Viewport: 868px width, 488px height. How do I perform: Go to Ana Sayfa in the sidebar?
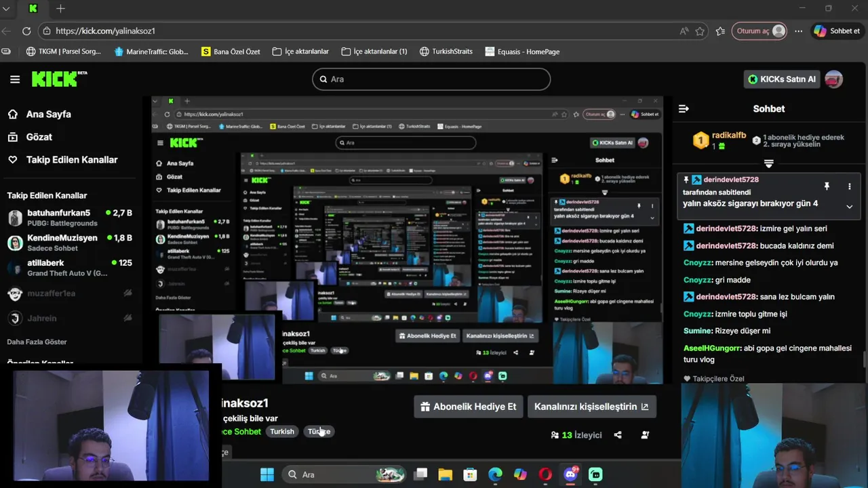coord(39,114)
